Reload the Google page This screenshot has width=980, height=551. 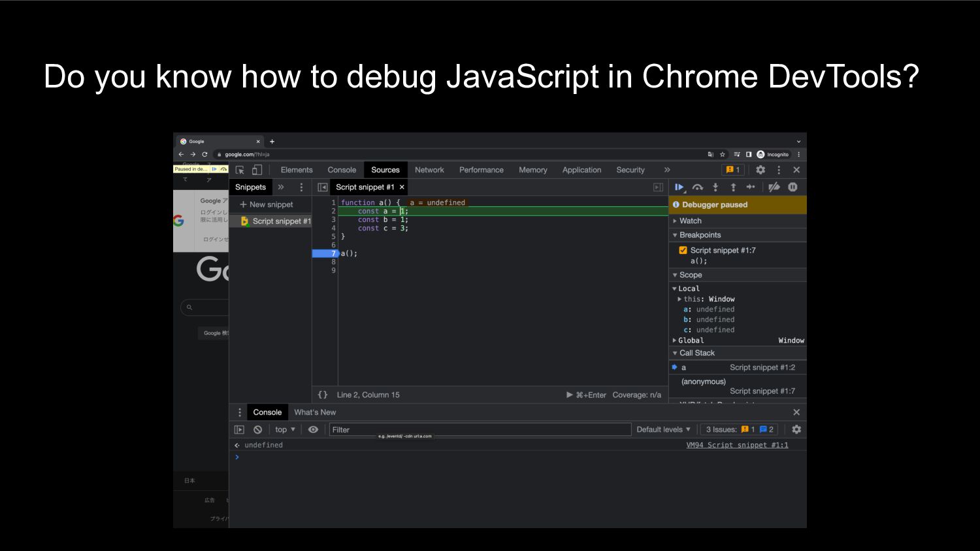(x=204, y=155)
